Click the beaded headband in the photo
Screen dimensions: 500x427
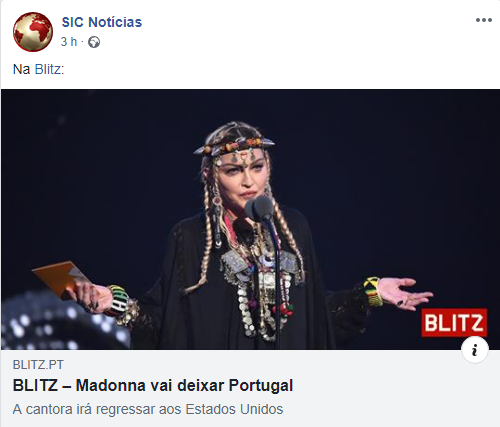pyautogui.click(x=234, y=146)
